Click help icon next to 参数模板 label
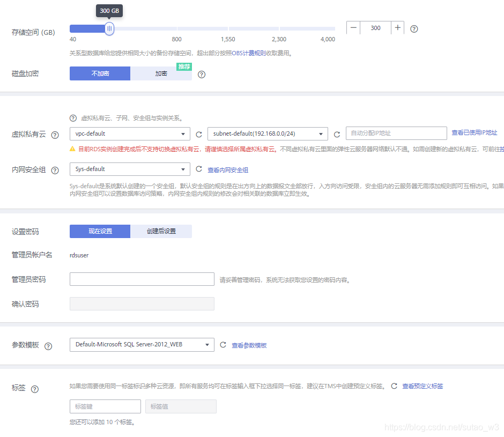 tap(48, 346)
